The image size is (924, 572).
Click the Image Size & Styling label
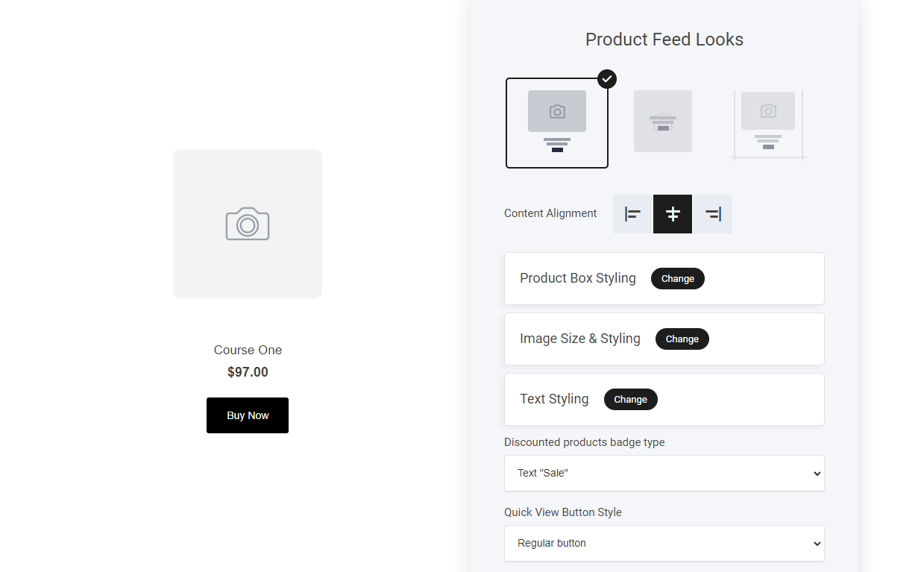(580, 339)
